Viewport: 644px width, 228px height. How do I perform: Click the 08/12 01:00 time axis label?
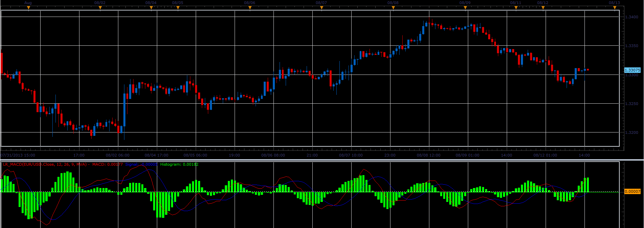(x=545, y=155)
